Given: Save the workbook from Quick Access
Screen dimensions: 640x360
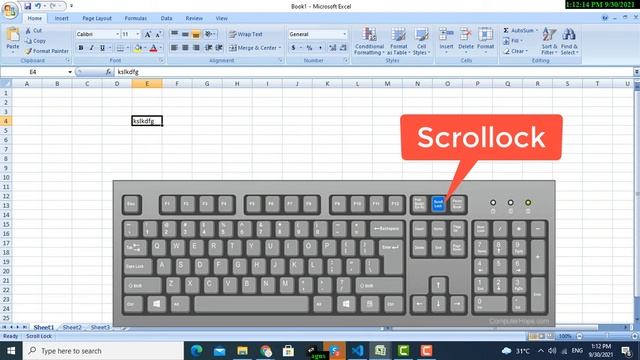Looking at the screenshot, I should 27,6.
